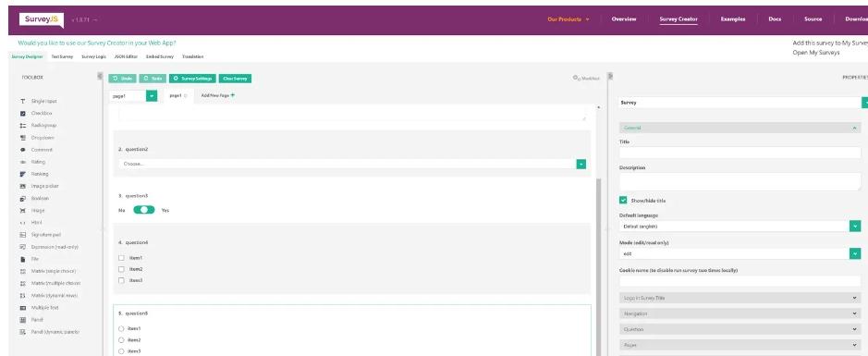Viewport: 868px width, 356px height.
Task: Switch to the Survey Logic tab
Action: click(x=93, y=56)
